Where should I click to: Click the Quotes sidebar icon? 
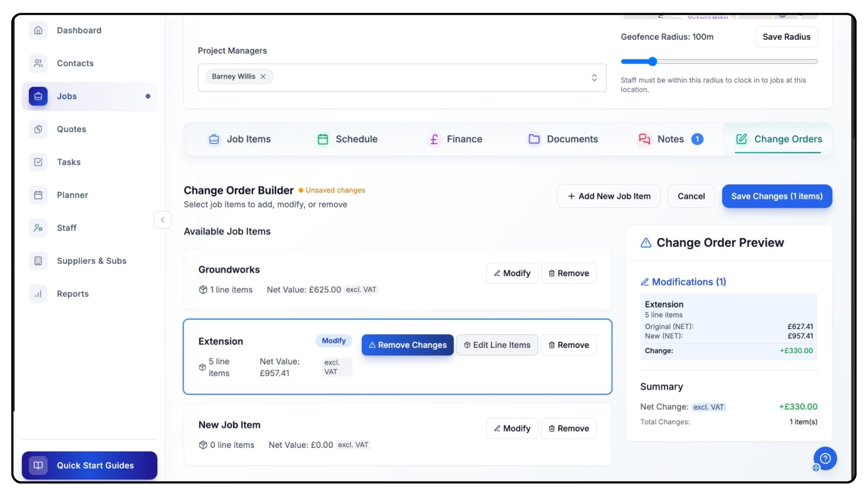(x=38, y=129)
